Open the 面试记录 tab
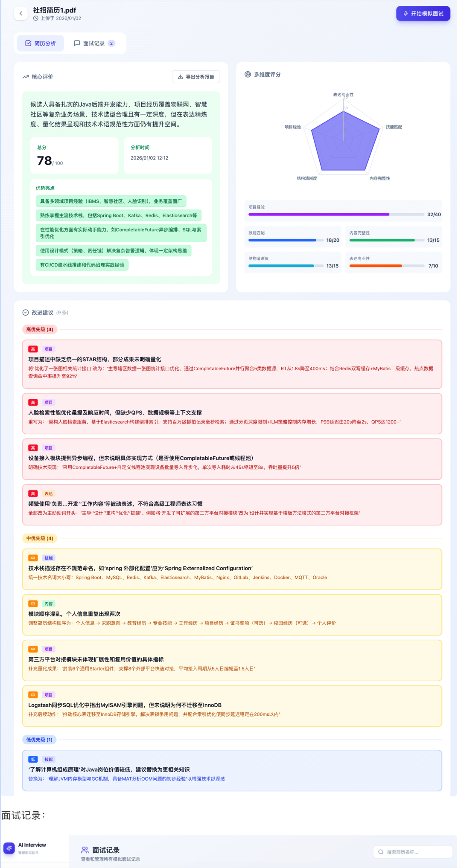461x868 pixels. point(94,43)
